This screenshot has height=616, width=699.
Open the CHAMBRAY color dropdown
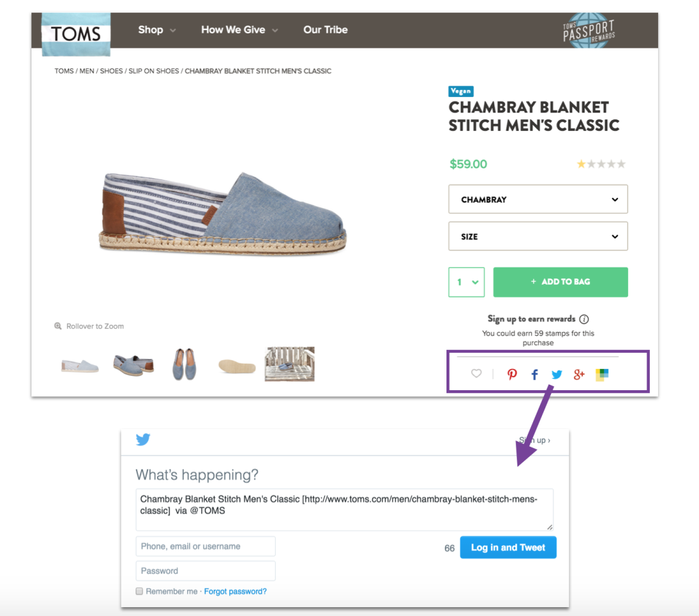(x=538, y=199)
